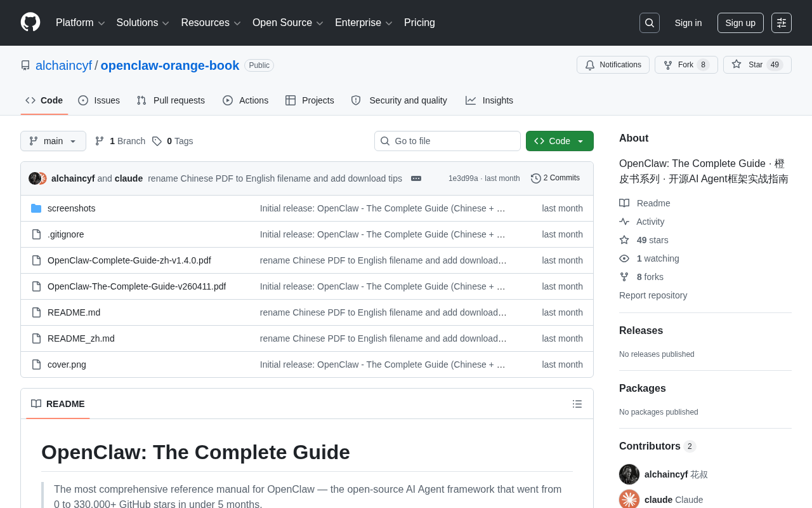Switch to the Actions tab
Screen dimensions: 812x508
coord(246,100)
